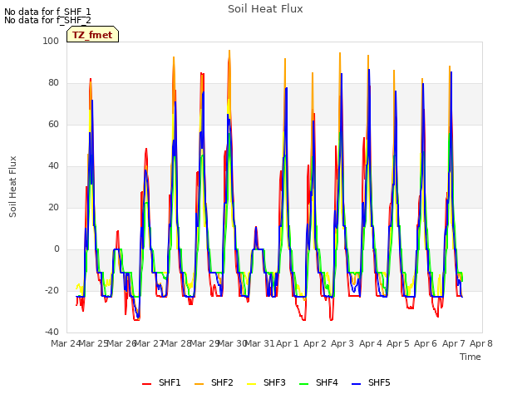Click the 20 y-axis tick label
Screen dimensions: 532x399
click(53, 207)
